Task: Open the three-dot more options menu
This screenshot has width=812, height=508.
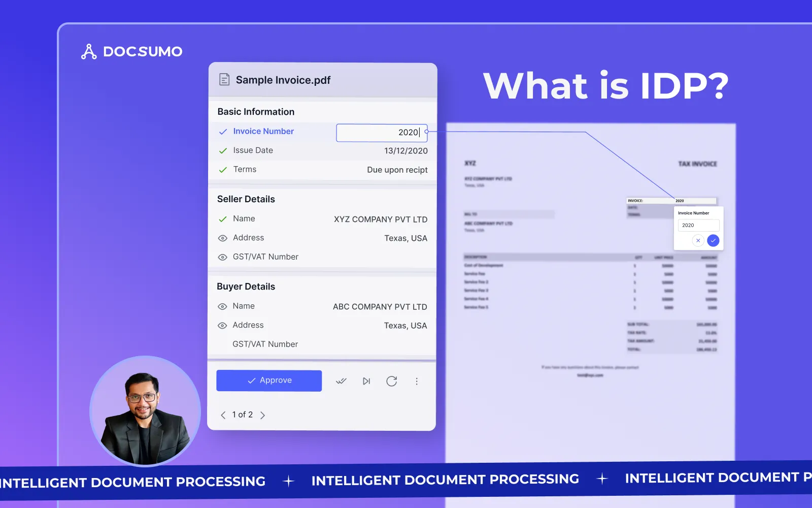Action: pos(417,380)
